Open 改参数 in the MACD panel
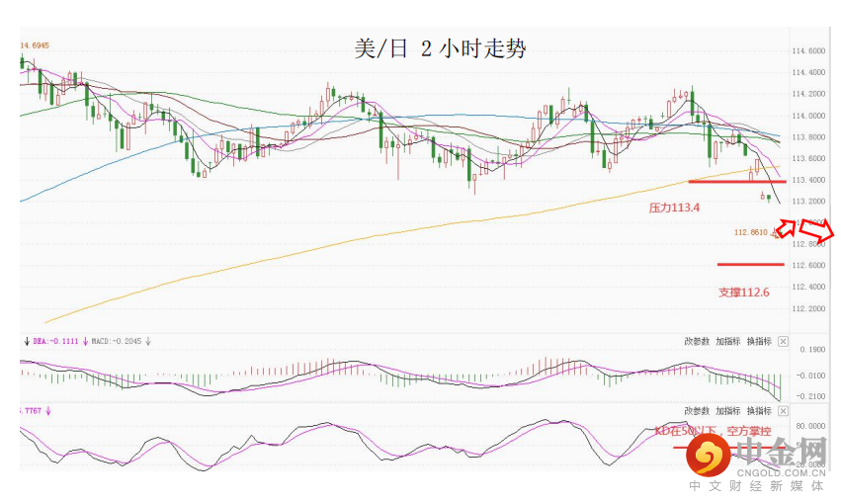Viewport: 841px width, 504px height. coord(697,341)
